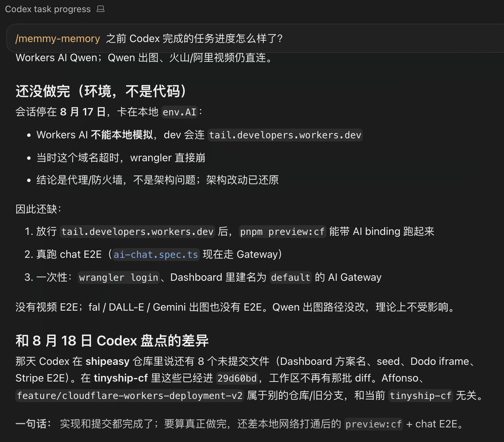Click tail.developers.workers.dev in numbered step 1
The image size is (504, 442).
point(137,232)
